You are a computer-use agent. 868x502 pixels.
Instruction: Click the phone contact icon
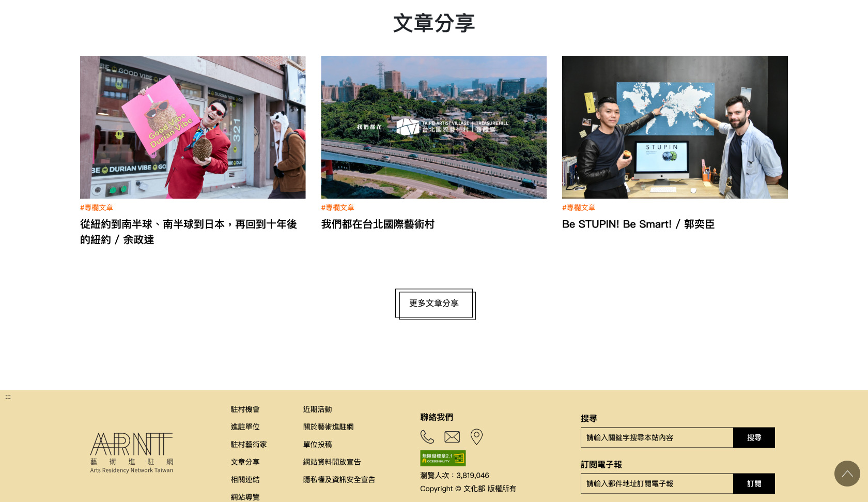427,437
